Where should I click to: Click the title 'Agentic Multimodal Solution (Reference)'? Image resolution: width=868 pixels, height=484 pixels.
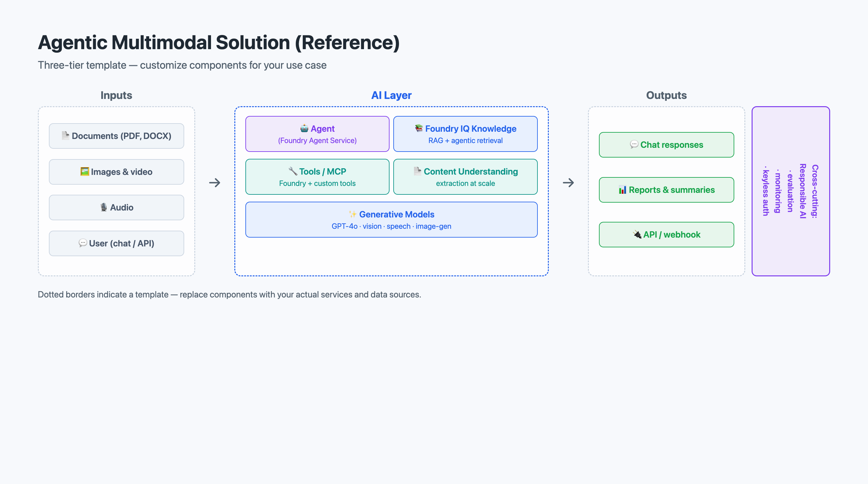point(219,43)
